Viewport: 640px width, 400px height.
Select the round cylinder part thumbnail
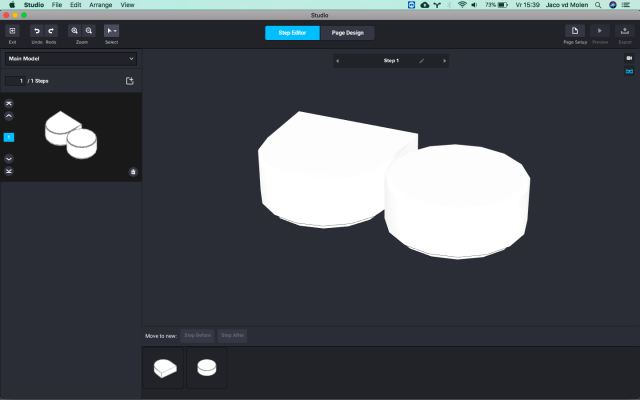click(206, 368)
